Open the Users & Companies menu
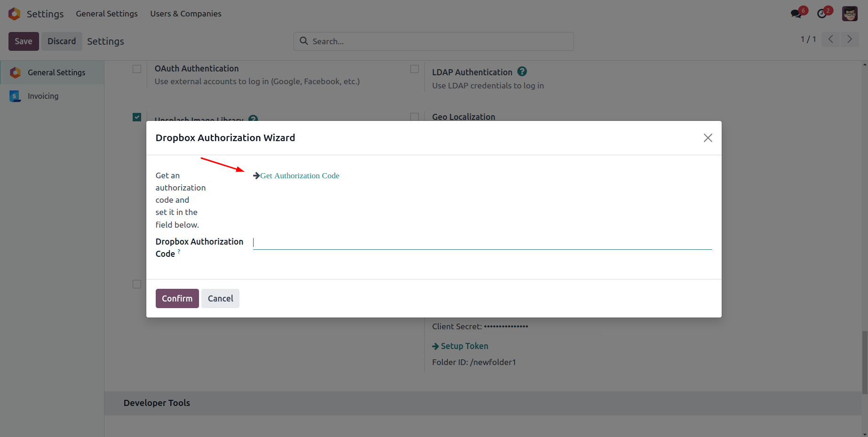 tap(186, 14)
